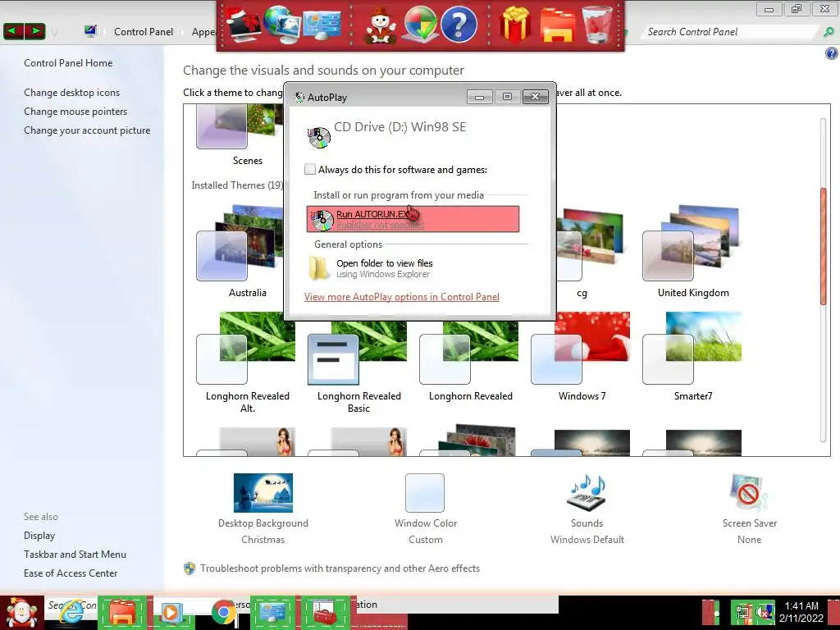Open Control Panel Home
The width and height of the screenshot is (840, 630).
point(68,62)
